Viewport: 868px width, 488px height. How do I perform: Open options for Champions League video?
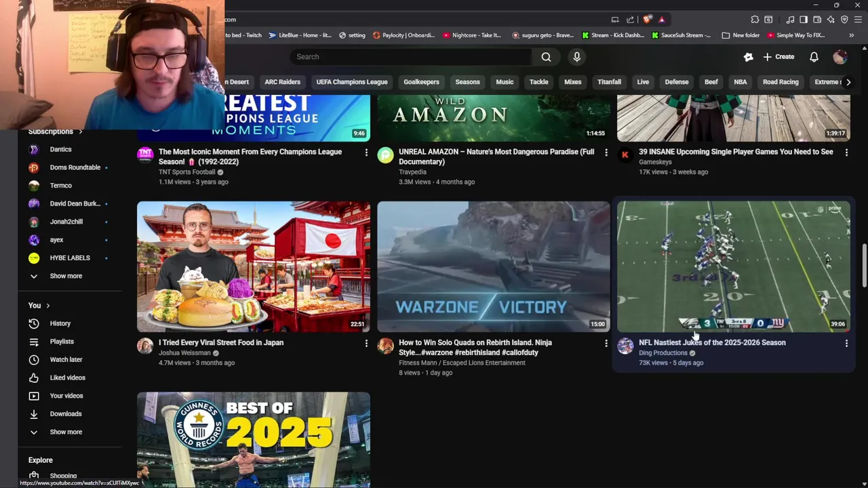366,152
